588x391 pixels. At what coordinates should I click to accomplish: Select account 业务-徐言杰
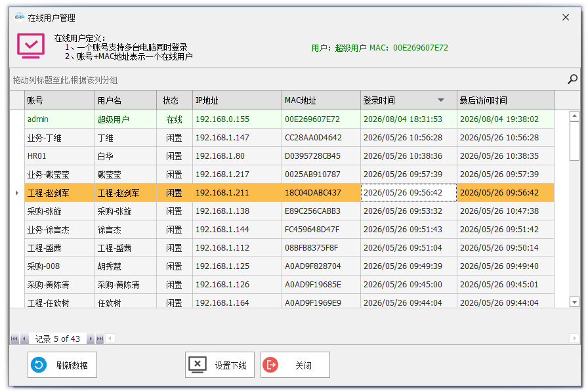coord(60,230)
